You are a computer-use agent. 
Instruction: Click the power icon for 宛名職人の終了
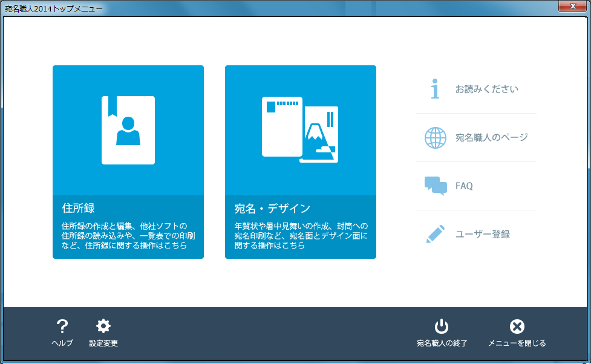click(442, 327)
